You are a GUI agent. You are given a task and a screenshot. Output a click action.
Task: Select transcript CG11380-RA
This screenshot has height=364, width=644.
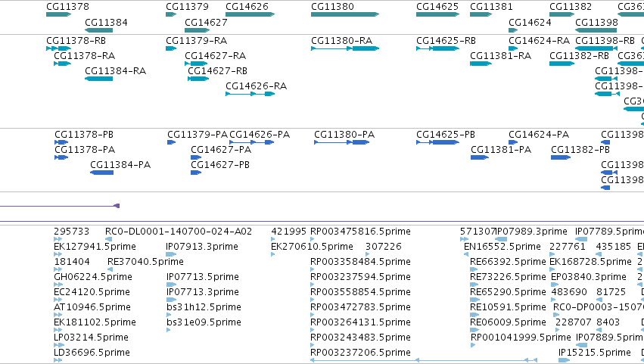(342, 41)
